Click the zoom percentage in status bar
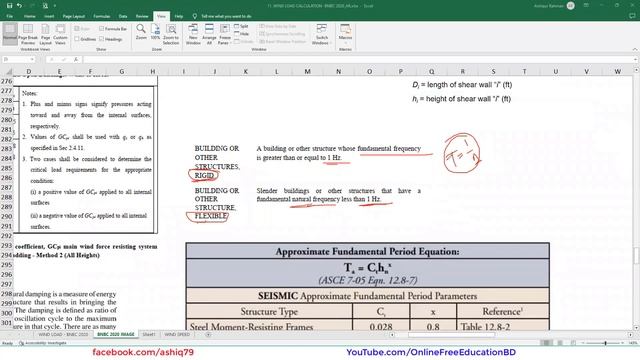The image size is (640, 360). pyautogui.click(x=633, y=343)
